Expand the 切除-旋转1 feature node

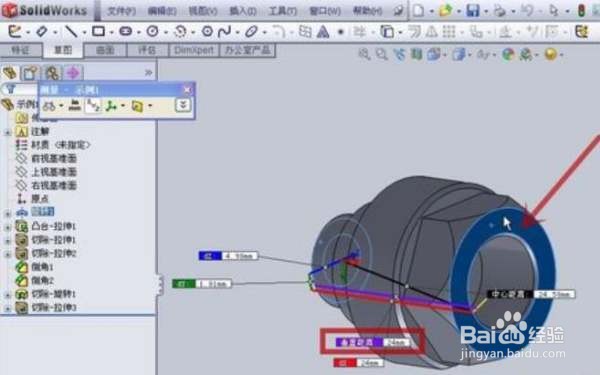pos(8,295)
